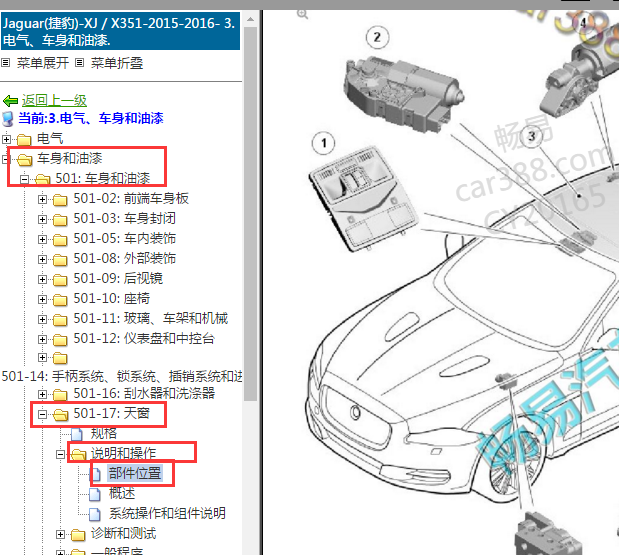Expand the 501-02: 前端车身板 node
Screen dimensions: 619x555
42,199
